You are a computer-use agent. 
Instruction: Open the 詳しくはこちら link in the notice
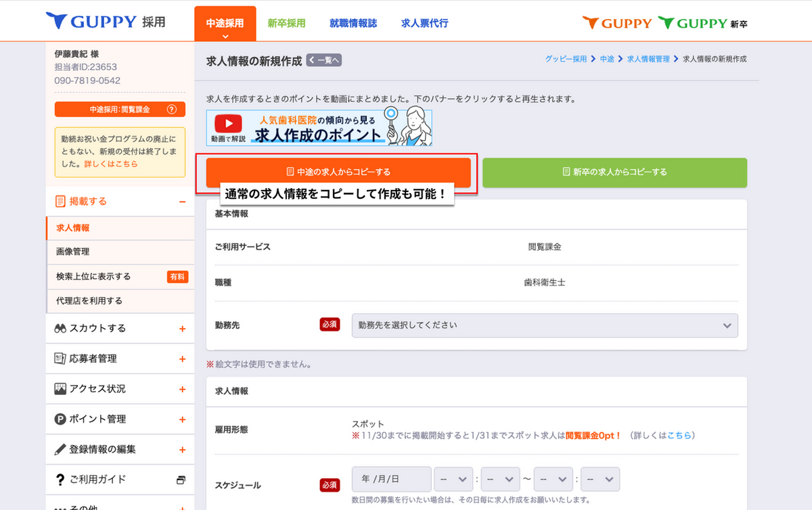point(110,164)
